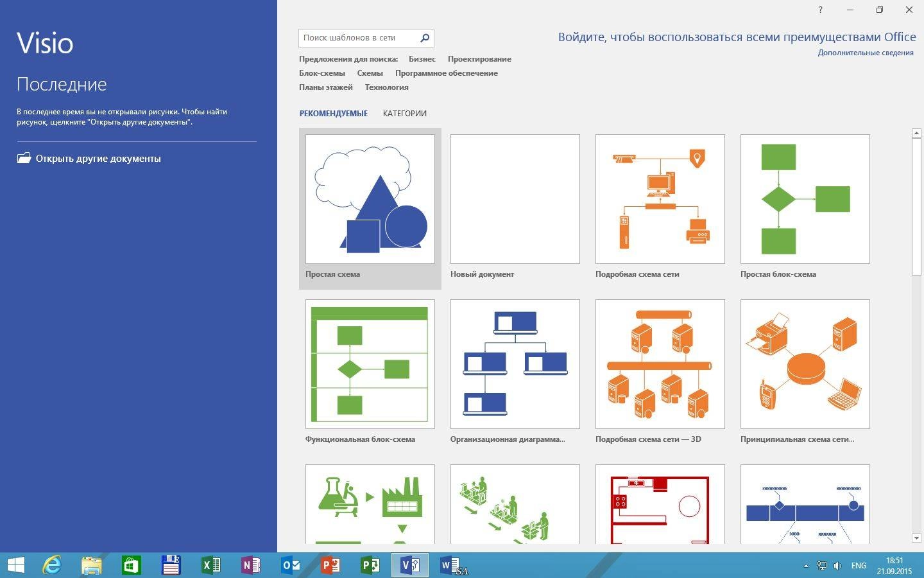Click the template list scrollbar up arrow
This screenshot has width=924, height=578.
(x=916, y=133)
